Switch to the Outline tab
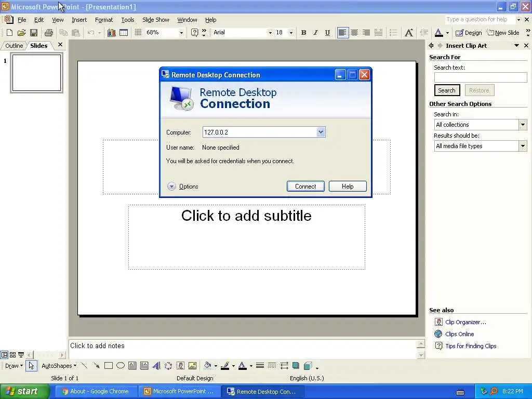 (x=14, y=46)
